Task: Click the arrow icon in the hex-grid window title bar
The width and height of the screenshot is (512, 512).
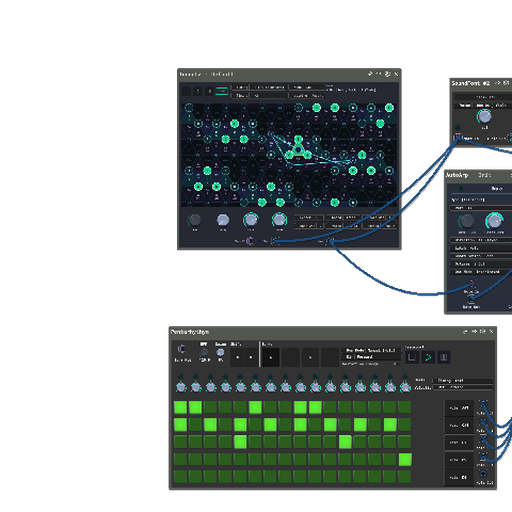Action: pos(379,74)
